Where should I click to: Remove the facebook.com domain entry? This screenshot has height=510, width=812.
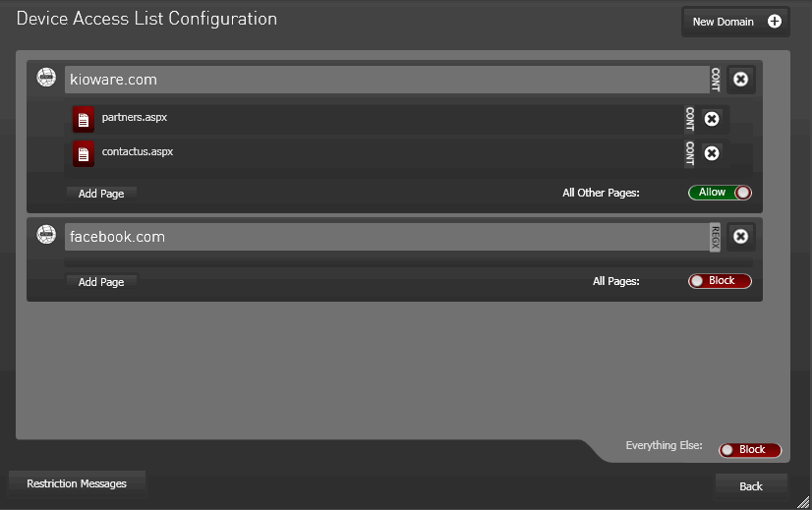(x=740, y=237)
